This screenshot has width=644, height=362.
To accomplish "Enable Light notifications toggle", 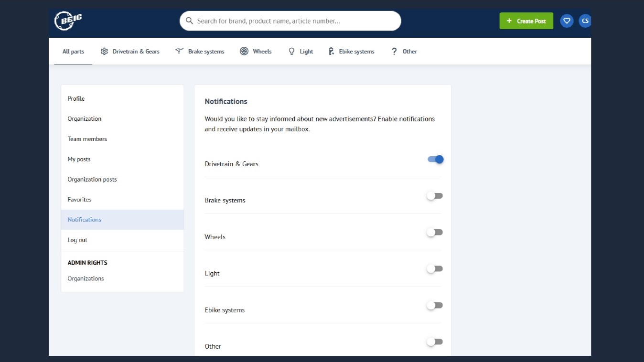I will click(435, 269).
